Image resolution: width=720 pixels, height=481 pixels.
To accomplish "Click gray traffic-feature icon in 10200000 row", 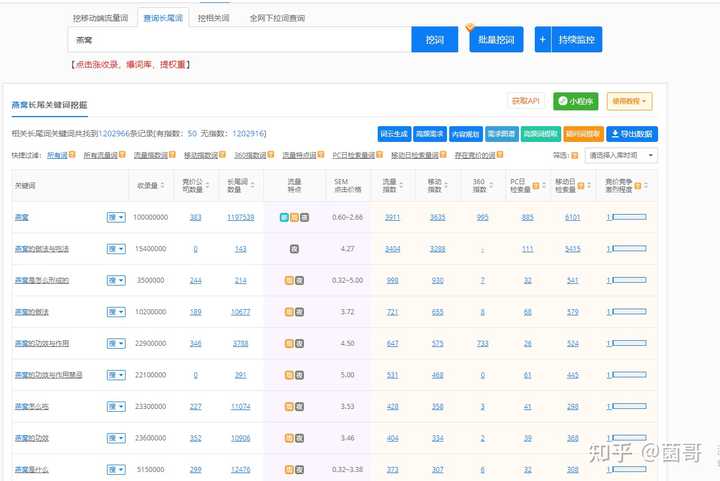I will point(299,312).
